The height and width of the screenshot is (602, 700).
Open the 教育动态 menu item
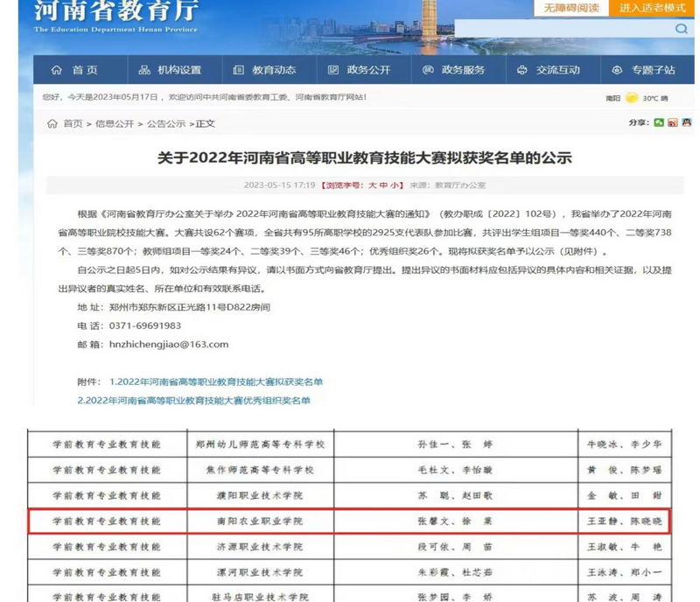tap(269, 70)
